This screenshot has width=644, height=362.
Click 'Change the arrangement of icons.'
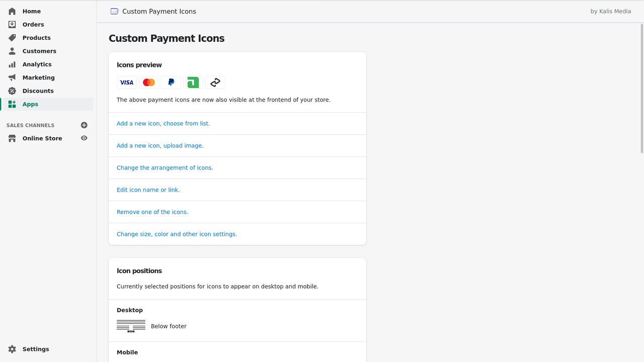[165, 167]
